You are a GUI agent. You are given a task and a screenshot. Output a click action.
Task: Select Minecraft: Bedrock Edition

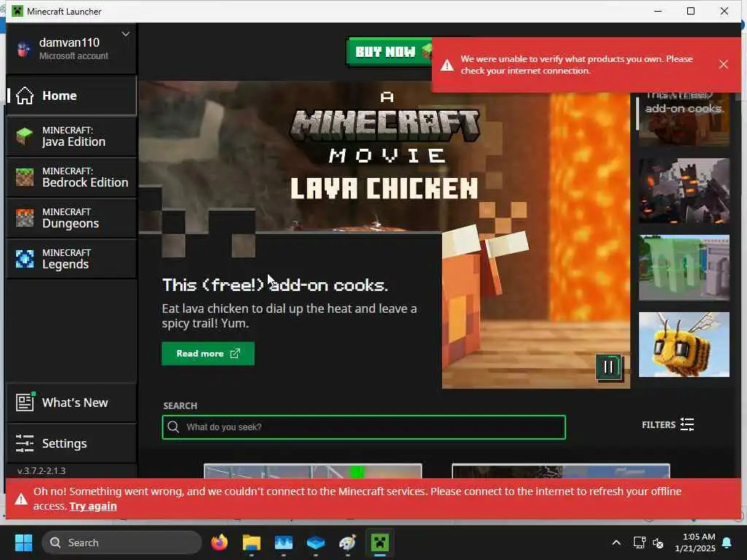coord(71,177)
